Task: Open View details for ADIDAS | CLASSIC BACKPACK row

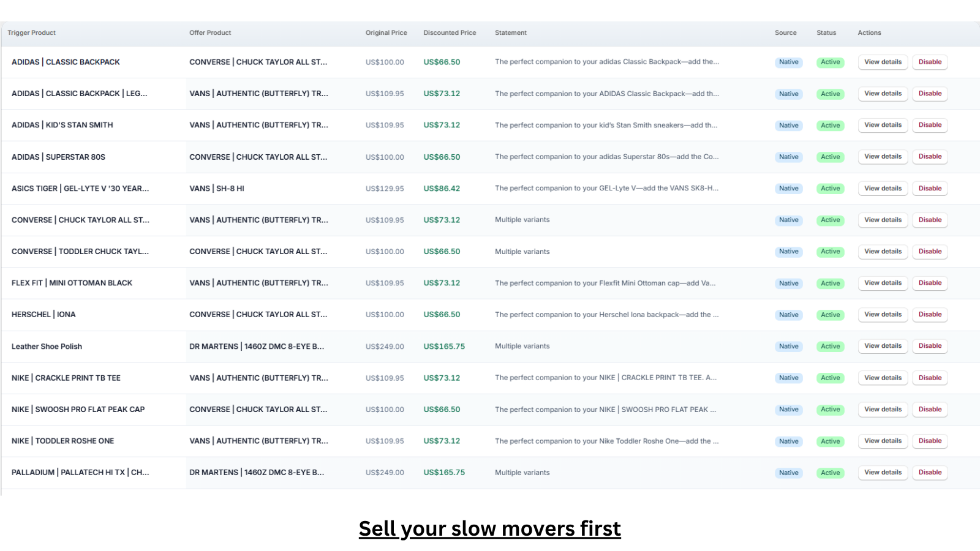Action: pyautogui.click(x=883, y=62)
